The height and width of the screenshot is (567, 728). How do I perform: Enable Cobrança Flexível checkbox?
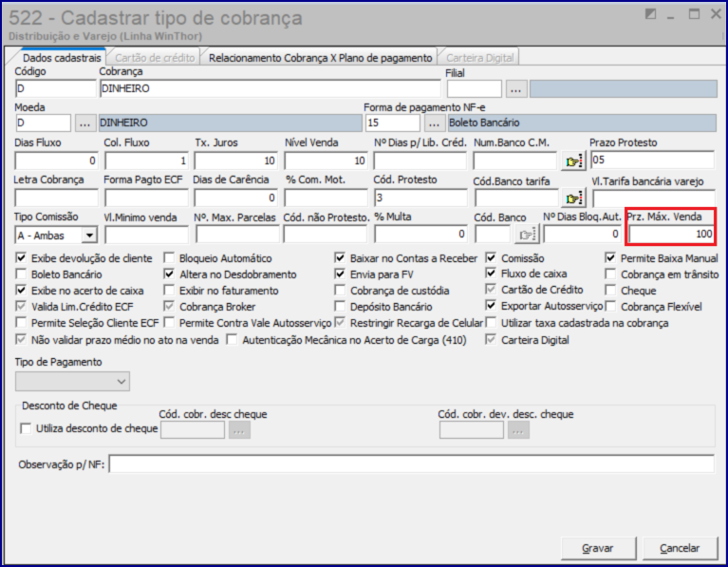point(610,306)
